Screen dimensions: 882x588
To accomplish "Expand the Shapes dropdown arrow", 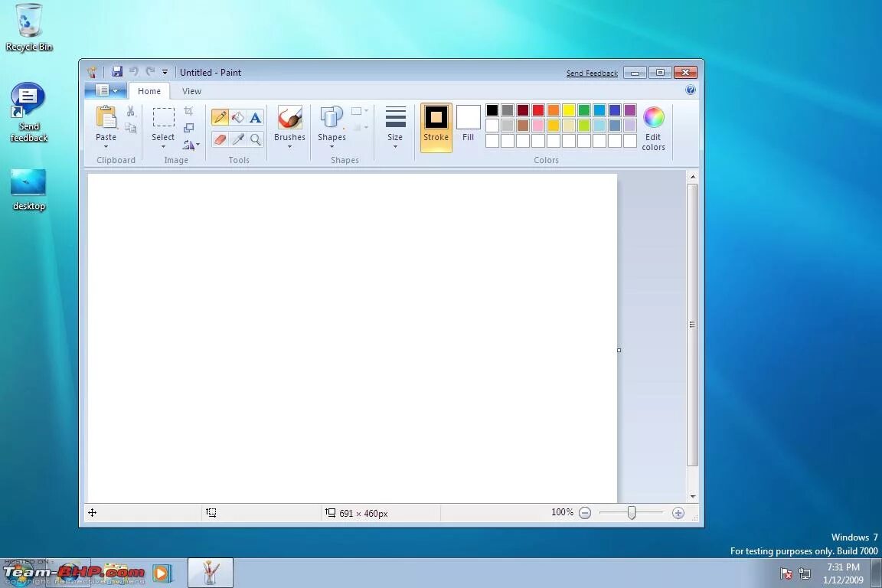I will [x=332, y=148].
